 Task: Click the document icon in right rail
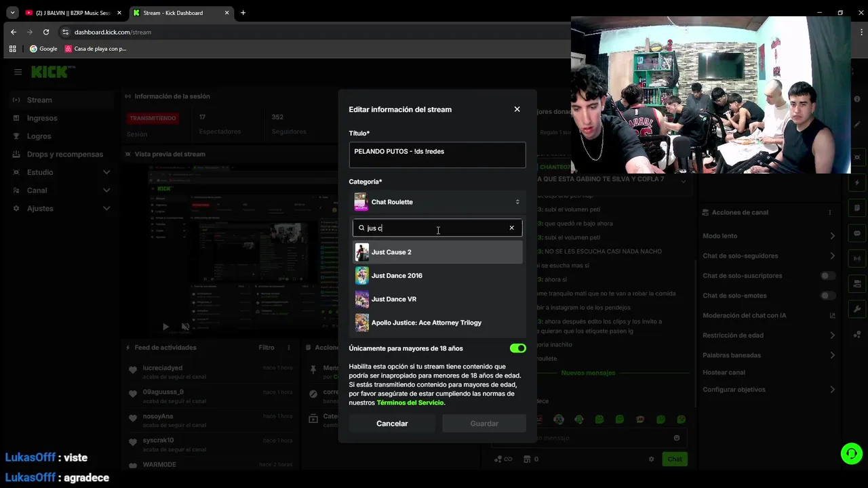point(857,208)
